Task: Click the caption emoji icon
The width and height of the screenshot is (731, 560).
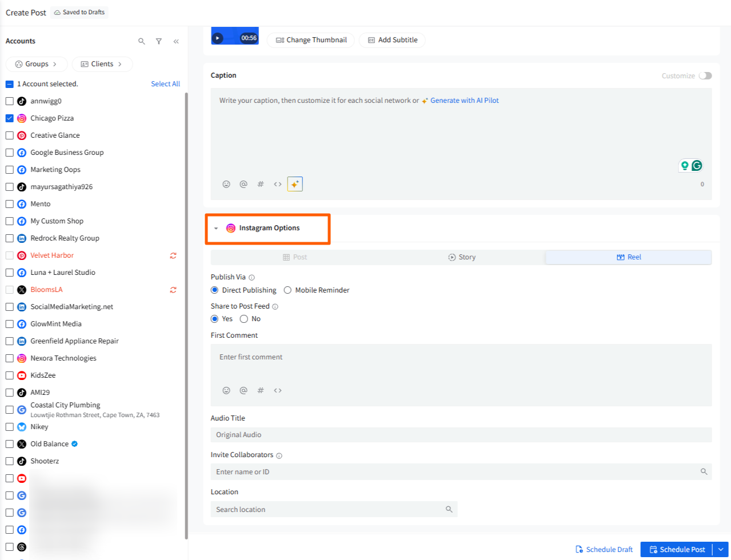Action: (x=226, y=184)
